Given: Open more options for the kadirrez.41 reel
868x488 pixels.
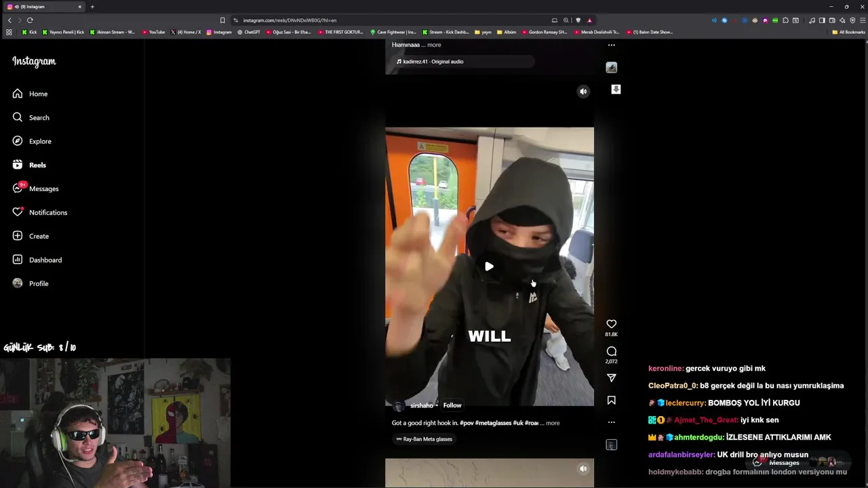Looking at the screenshot, I should [x=611, y=45].
